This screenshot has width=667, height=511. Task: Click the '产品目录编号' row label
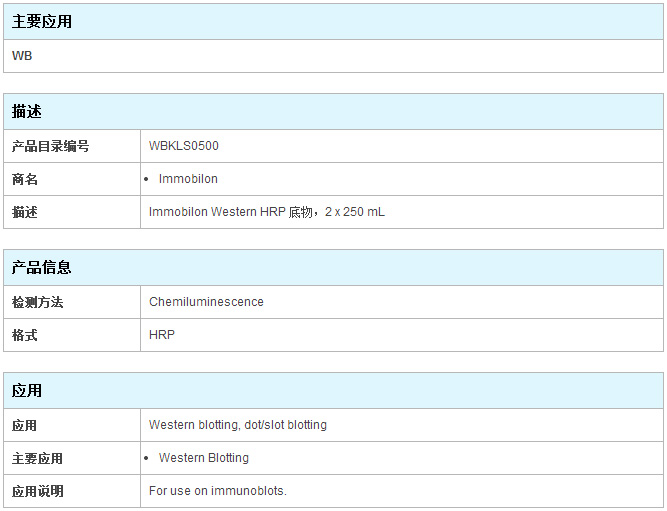[x=50, y=146]
